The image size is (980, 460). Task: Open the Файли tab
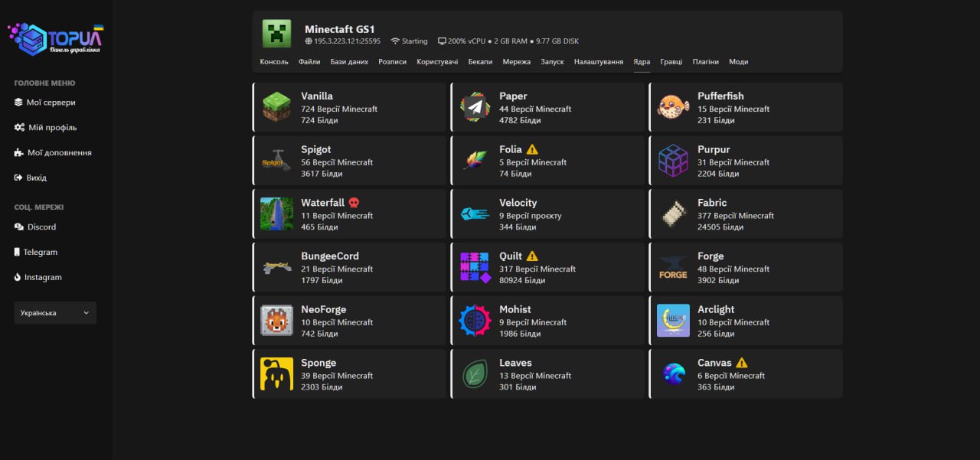coord(309,62)
